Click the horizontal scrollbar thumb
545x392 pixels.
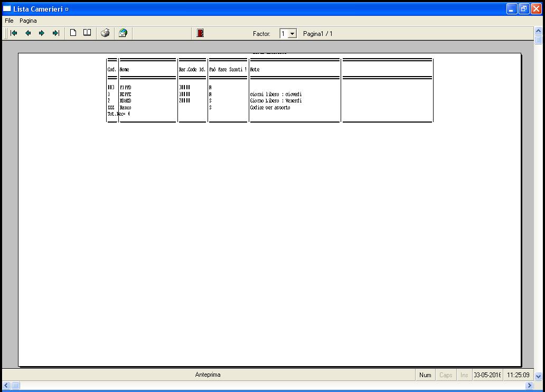[x=16, y=385]
